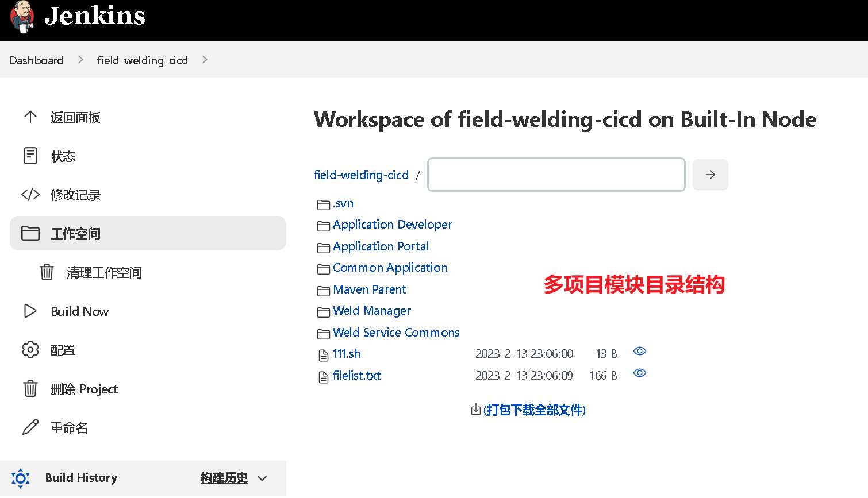
Task: Click the trash icon beside 清理工作空间
Action: tap(47, 272)
